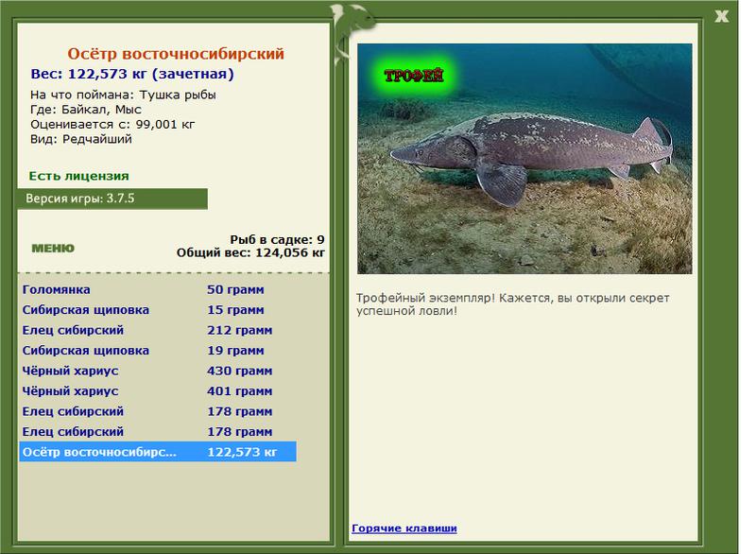The width and height of the screenshot is (756, 554).
Task: Open the Горячие клавиши link
Action: point(404,528)
